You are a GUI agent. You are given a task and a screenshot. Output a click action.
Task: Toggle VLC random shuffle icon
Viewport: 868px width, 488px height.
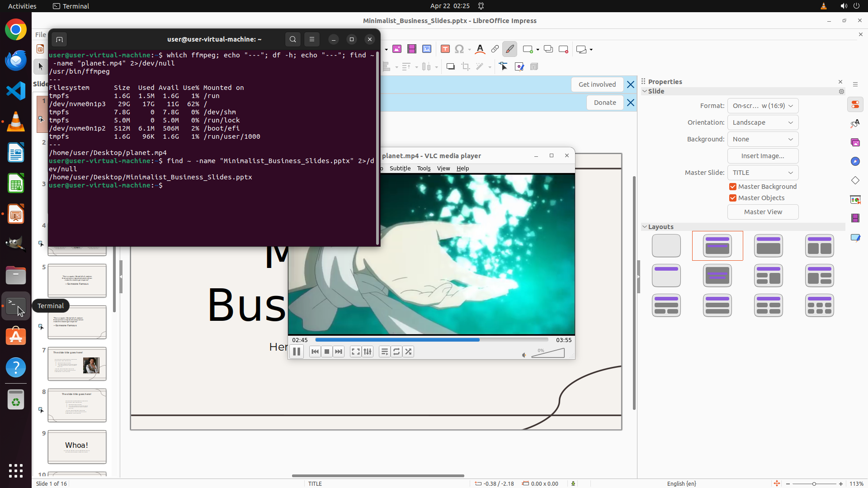(409, 352)
